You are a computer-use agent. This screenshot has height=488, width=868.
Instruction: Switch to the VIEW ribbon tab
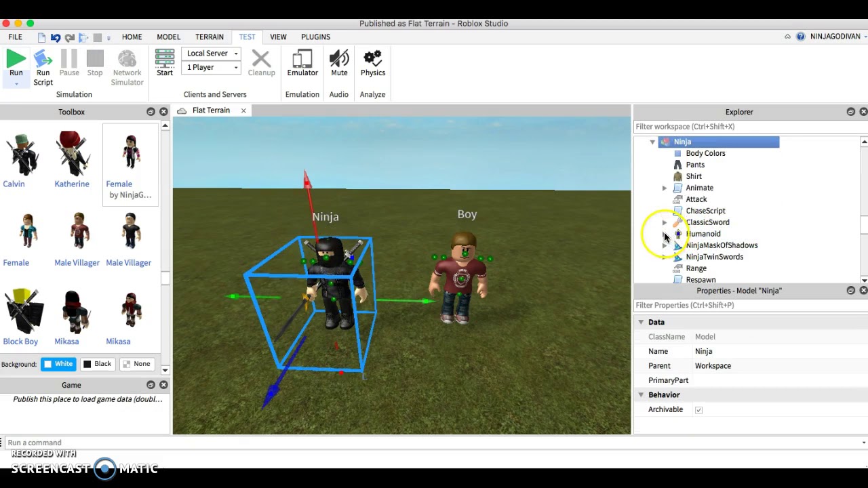click(x=278, y=37)
